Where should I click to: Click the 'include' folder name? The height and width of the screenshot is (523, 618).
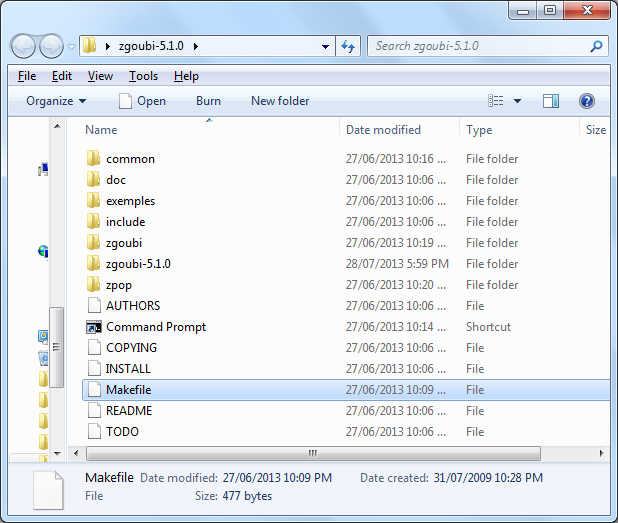point(125,221)
